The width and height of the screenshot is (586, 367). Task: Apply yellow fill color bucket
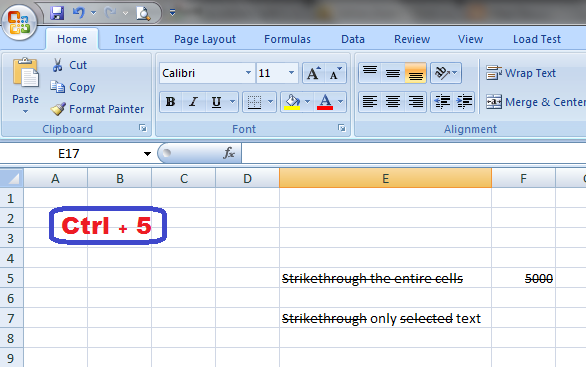(x=292, y=102)
